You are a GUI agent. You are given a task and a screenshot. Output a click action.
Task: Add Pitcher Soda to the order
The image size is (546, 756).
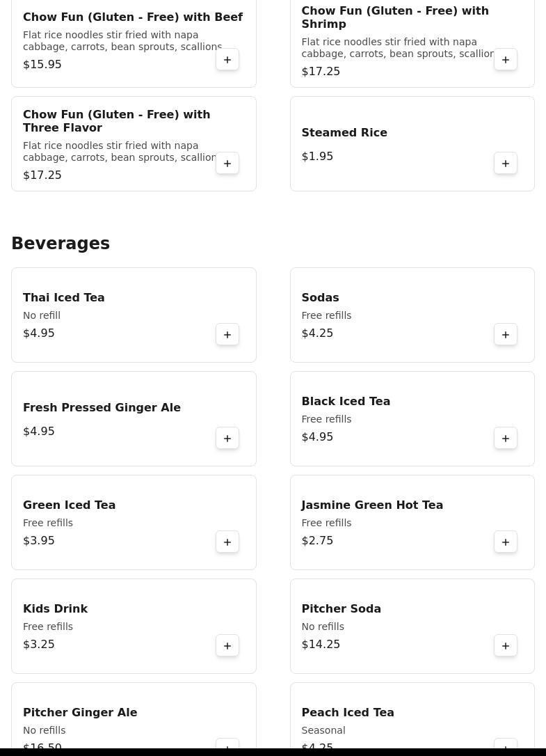(506, 645)
